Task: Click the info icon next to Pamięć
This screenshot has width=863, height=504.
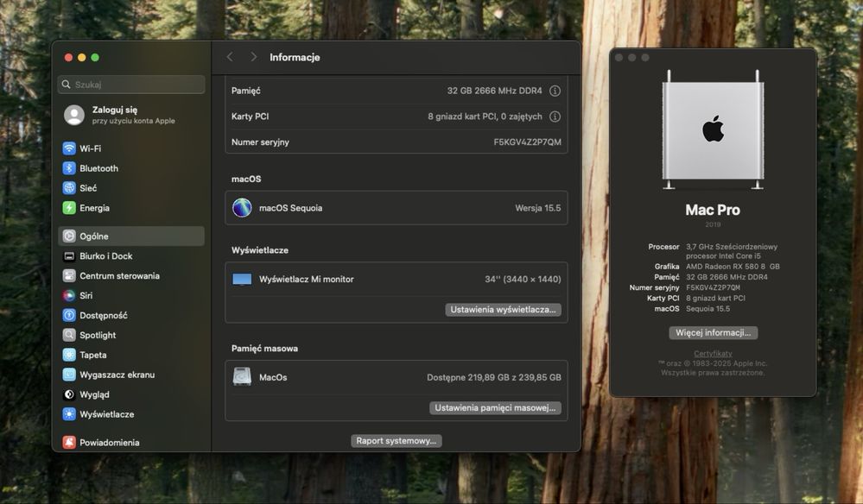Action: point(555,91)
